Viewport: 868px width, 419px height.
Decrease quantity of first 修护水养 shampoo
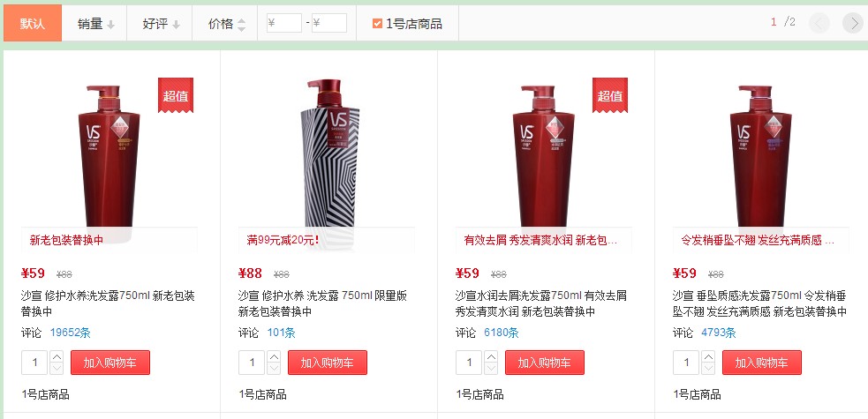(x=57, y=369)
